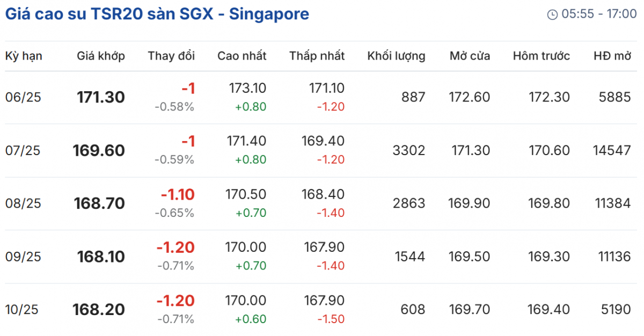Click the Thấp nhất column header

317,56
